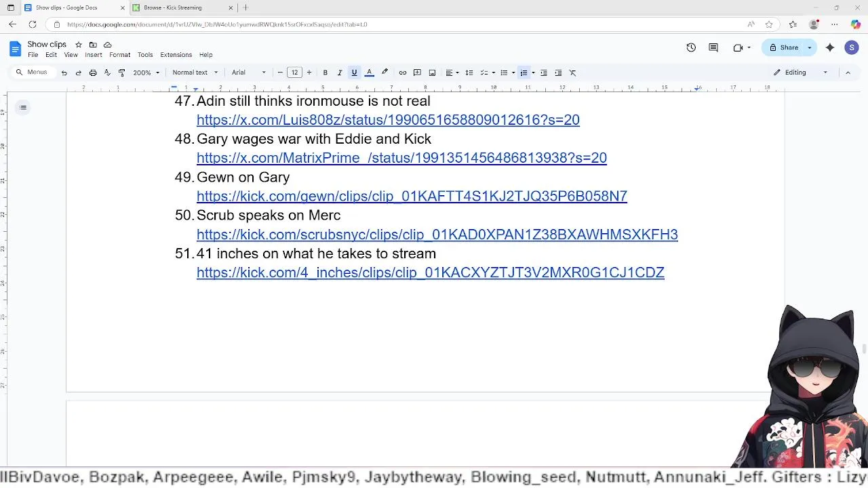Increase indent of selected text
This screenshot has height=488, width=868.
pyautogui.click(x=558, y=73)
